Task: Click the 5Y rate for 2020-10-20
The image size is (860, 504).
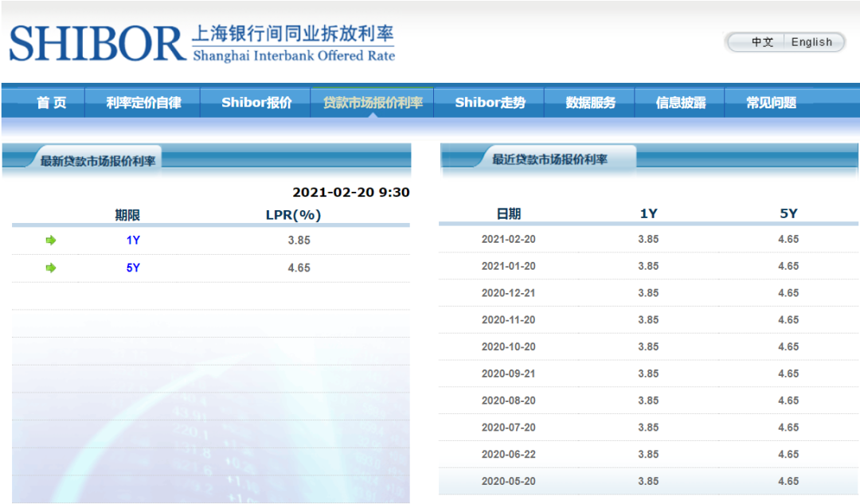Action: coord(788,346)
